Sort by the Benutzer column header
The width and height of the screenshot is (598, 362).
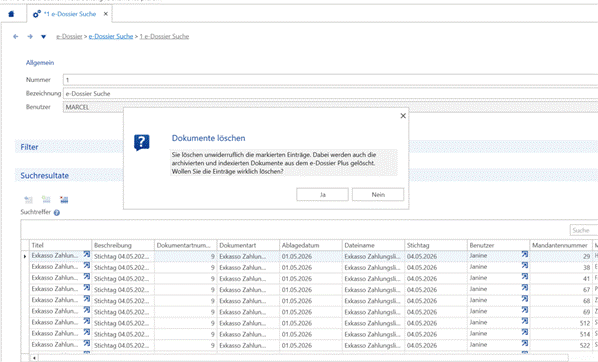point(498,245)
